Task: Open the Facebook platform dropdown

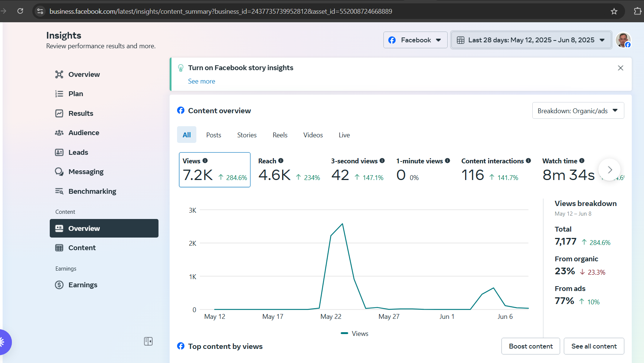Action: [x=415, y=40]
